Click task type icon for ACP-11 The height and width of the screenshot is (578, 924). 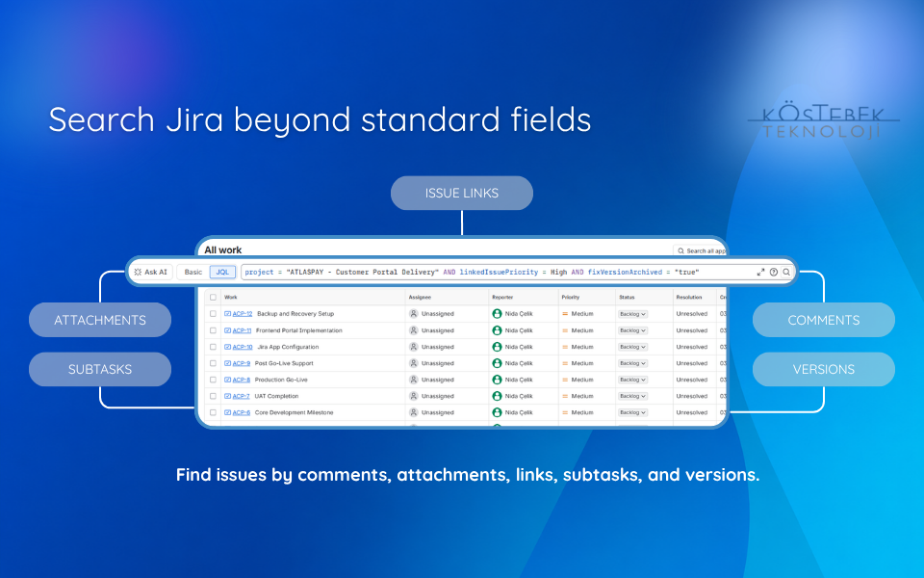(x=227, y=330)
